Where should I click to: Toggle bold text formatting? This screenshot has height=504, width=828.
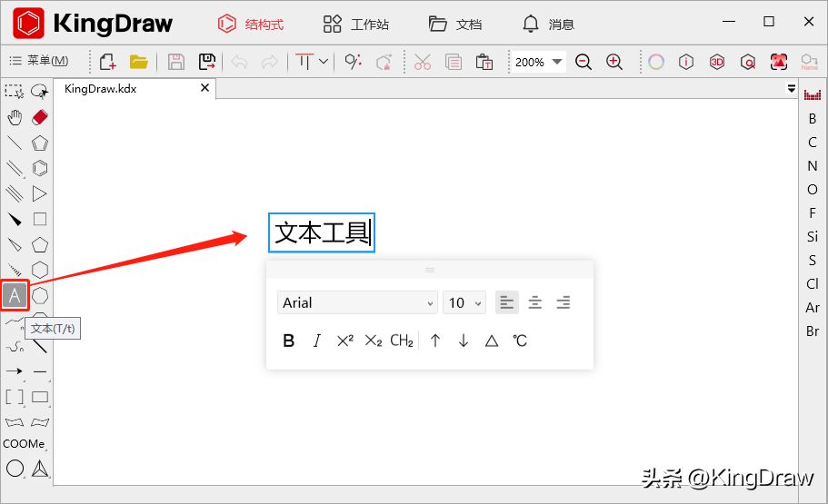(288, 341)
